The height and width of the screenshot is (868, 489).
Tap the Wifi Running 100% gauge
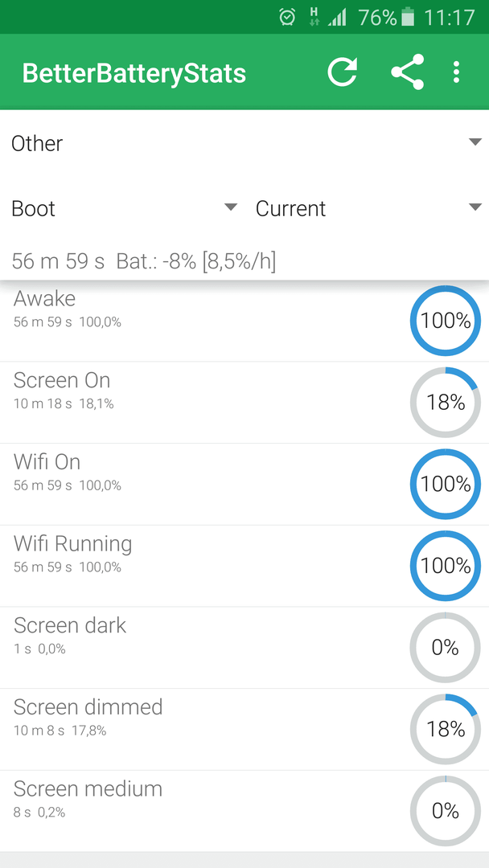click(446, 566)
